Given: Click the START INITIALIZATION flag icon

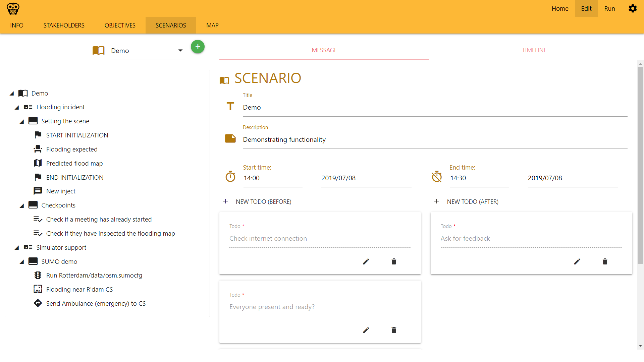Looking at the screenshot, I should point(38,135).
